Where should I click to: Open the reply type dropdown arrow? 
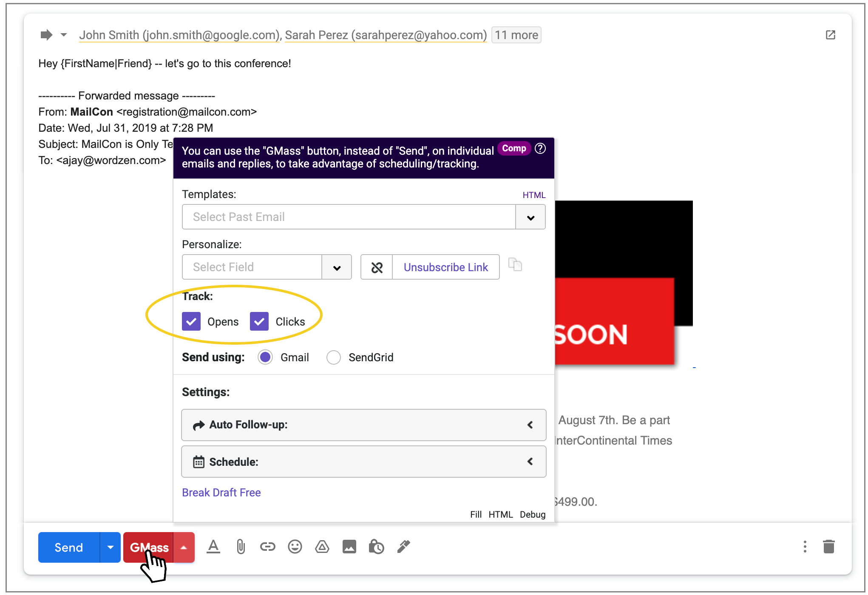pyautogui.click(x=64, y=35)
